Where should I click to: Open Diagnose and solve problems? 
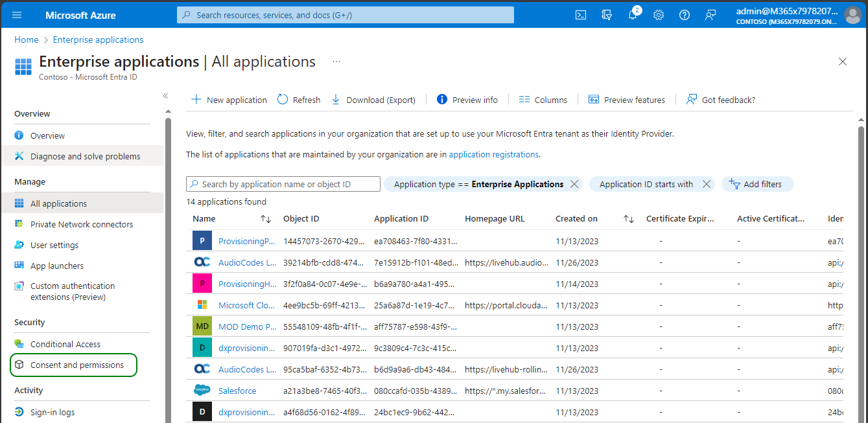click(87, 156)
